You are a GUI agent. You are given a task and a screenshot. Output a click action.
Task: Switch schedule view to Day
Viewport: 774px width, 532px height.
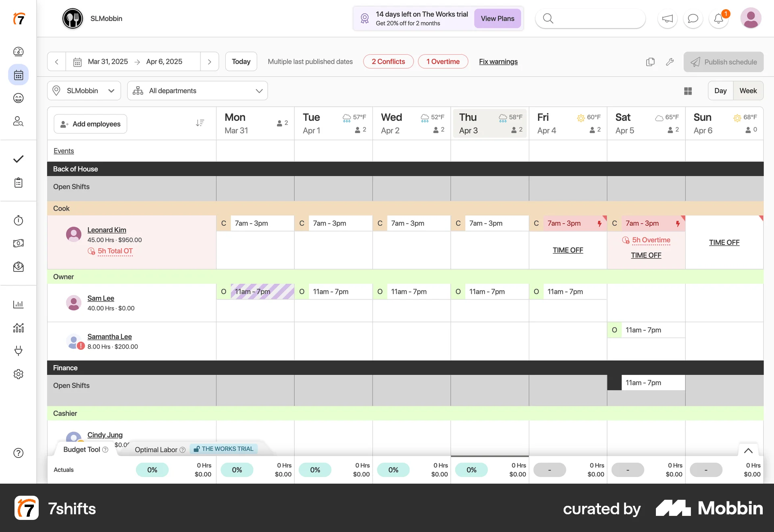pos(721,90)
